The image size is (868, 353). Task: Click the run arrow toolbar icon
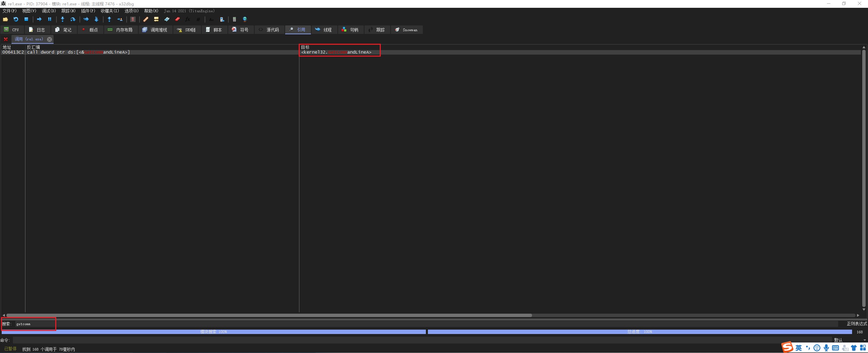39,19
